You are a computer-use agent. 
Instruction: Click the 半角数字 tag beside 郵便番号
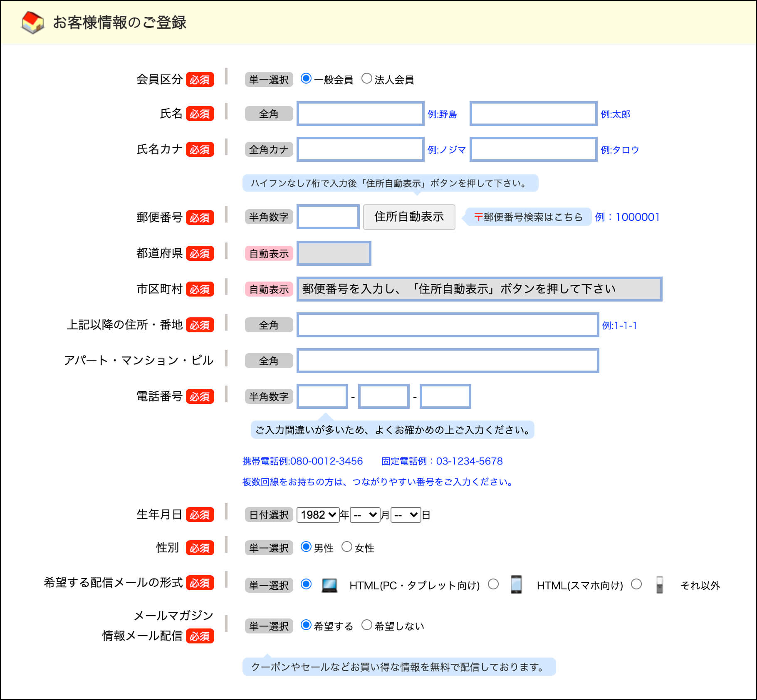pos(269,217)
